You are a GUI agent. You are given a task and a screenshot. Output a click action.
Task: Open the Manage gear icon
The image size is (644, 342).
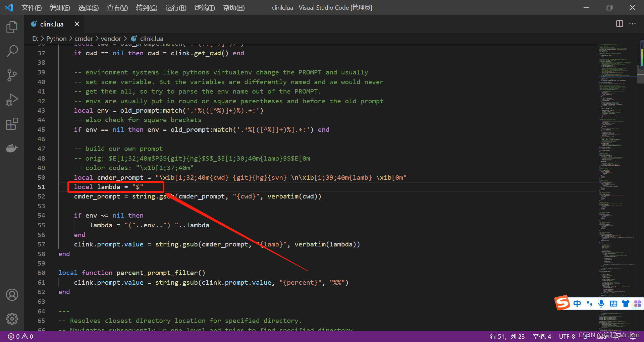12,319
